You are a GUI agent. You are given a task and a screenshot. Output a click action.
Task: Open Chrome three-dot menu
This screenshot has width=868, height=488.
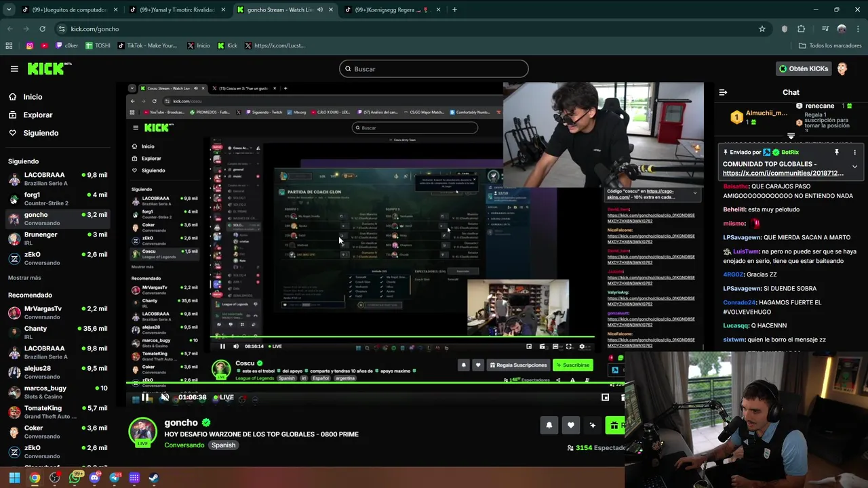857,28
